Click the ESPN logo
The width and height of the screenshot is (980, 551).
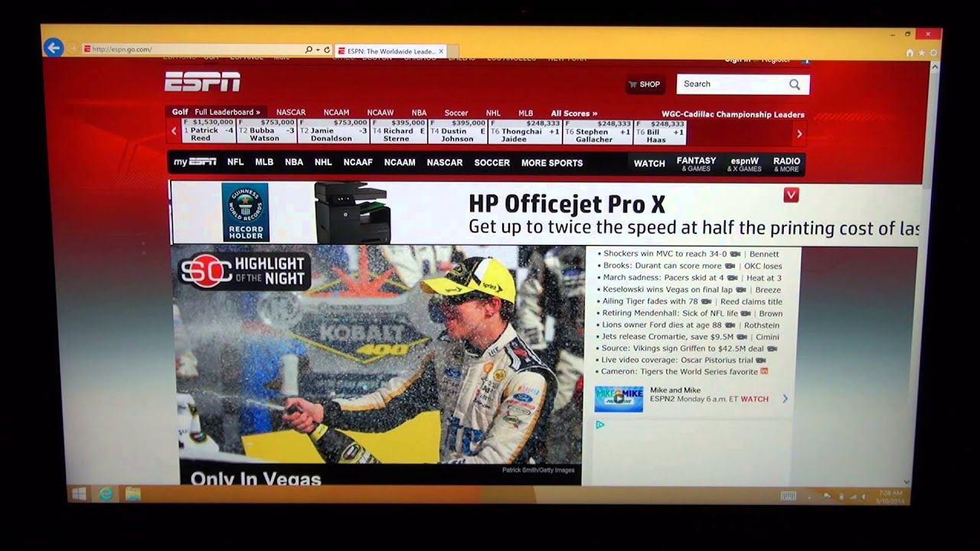(x=202, y=81)
